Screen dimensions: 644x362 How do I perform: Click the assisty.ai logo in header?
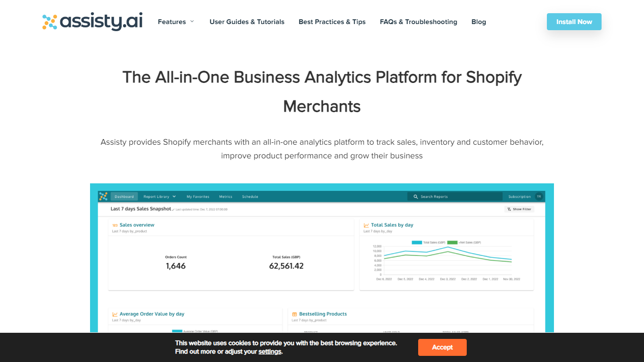pos(92,22)
